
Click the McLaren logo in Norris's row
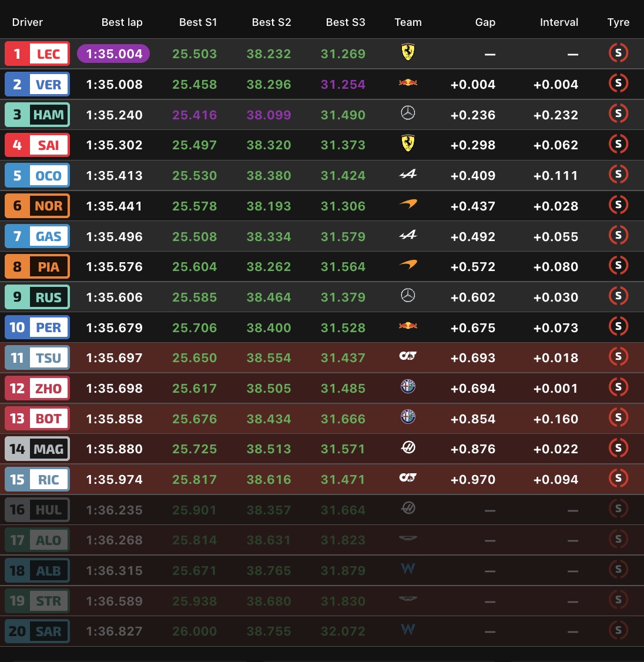(408, 204)
